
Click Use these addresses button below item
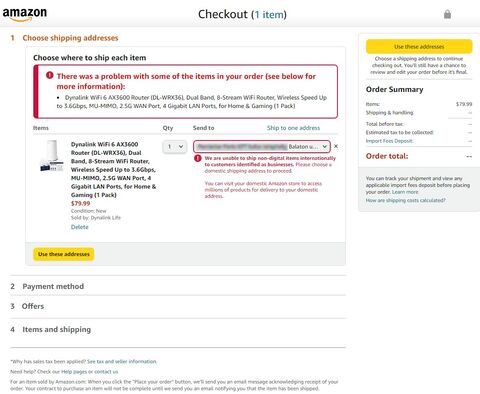[64, 254]
